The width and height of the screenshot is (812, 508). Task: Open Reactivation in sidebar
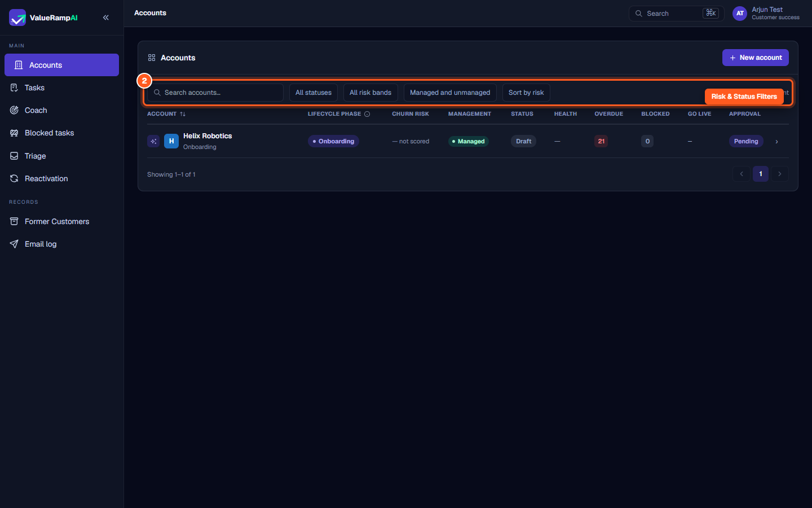point(61,178)
